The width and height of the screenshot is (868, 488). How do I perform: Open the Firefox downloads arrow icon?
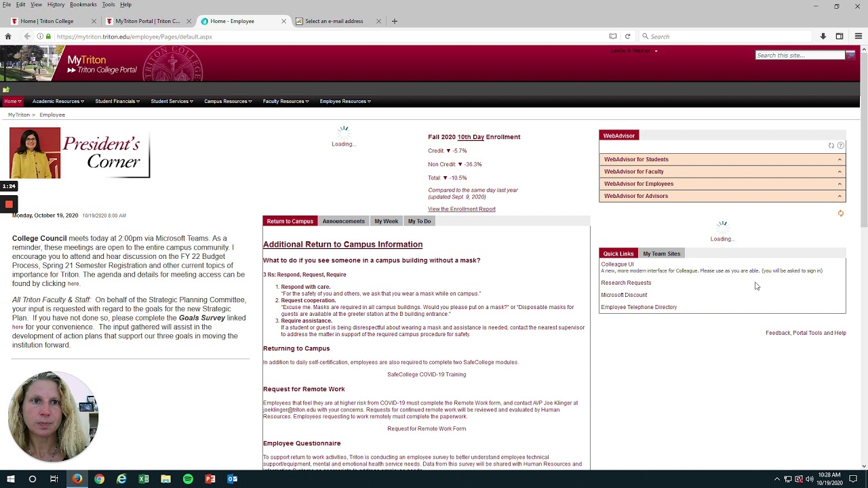point(823,37)
